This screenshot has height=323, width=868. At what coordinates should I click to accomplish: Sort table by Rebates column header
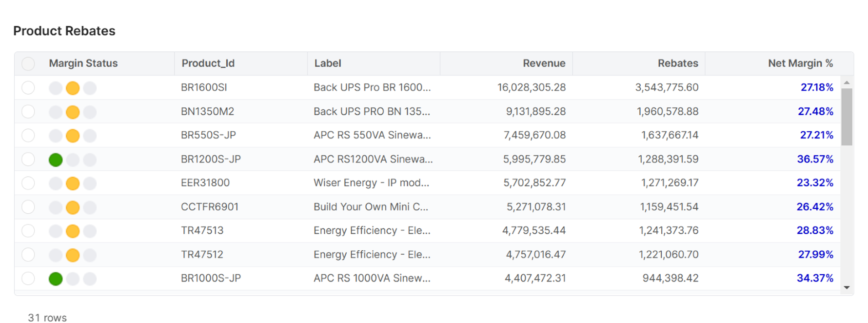(677, 63)
